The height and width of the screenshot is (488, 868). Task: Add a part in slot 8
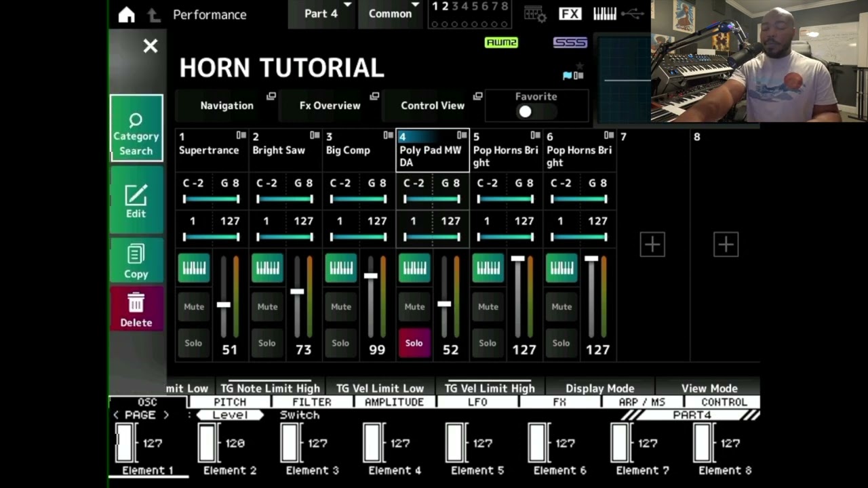(726, 244)
